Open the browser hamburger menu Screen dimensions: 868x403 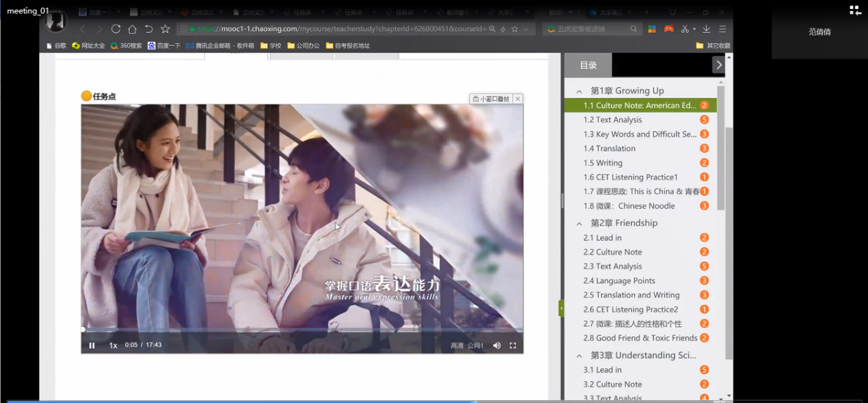722,29
